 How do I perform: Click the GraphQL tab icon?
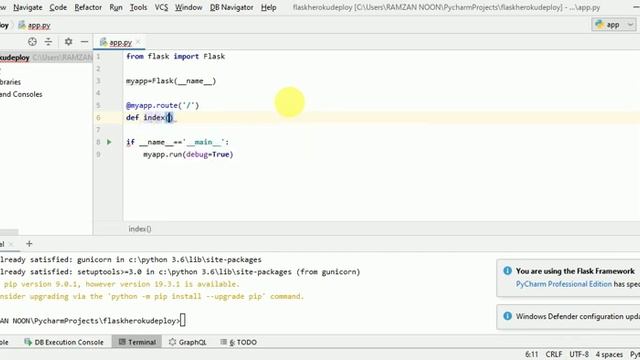pos(173,342)
